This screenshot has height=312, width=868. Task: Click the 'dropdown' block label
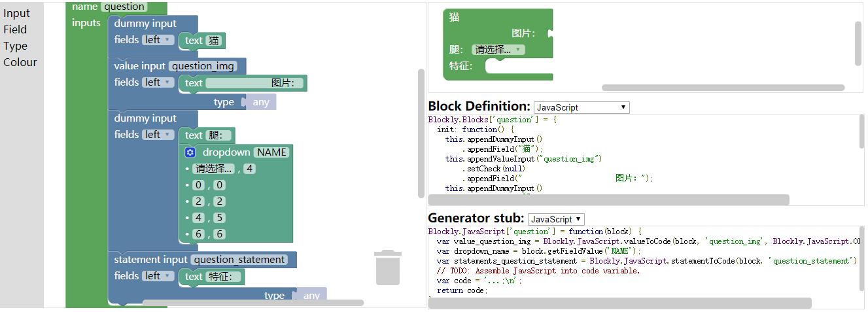coord(226,152)
